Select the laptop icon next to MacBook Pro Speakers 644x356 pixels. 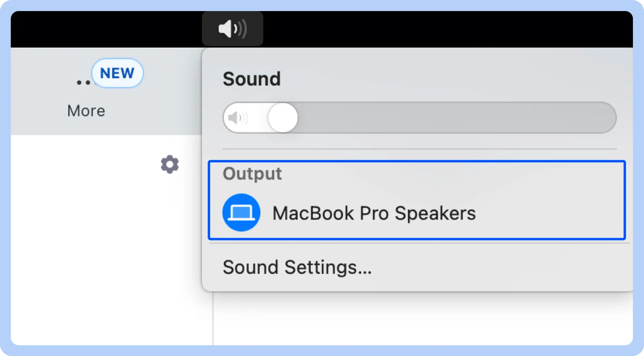241,212
